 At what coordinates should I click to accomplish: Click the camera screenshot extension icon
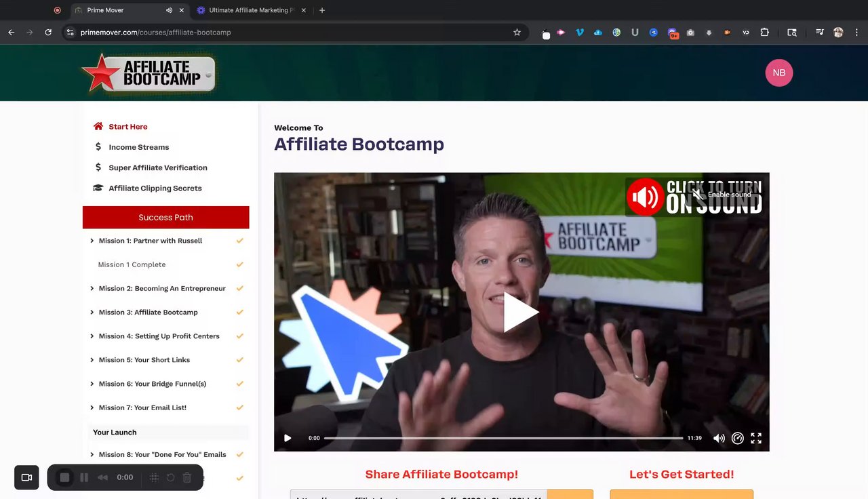tap(690, 32)
